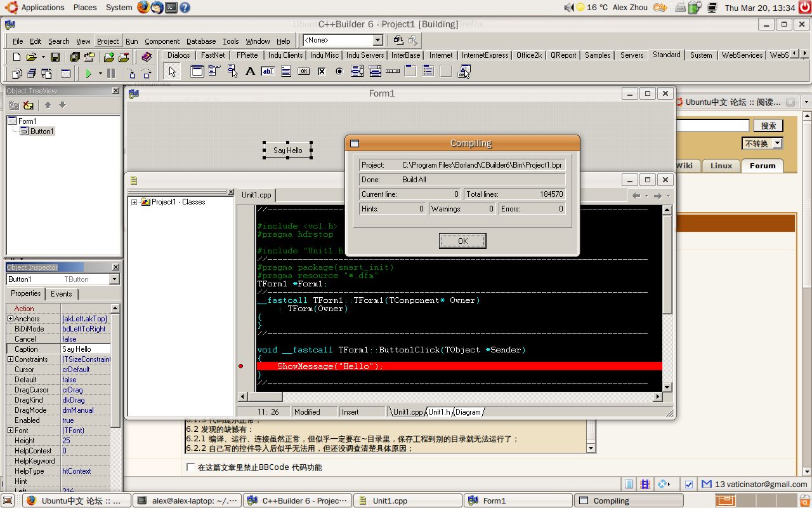Switch to the alex@alex-laptop terminal taskbar item

tap(187, 500)
